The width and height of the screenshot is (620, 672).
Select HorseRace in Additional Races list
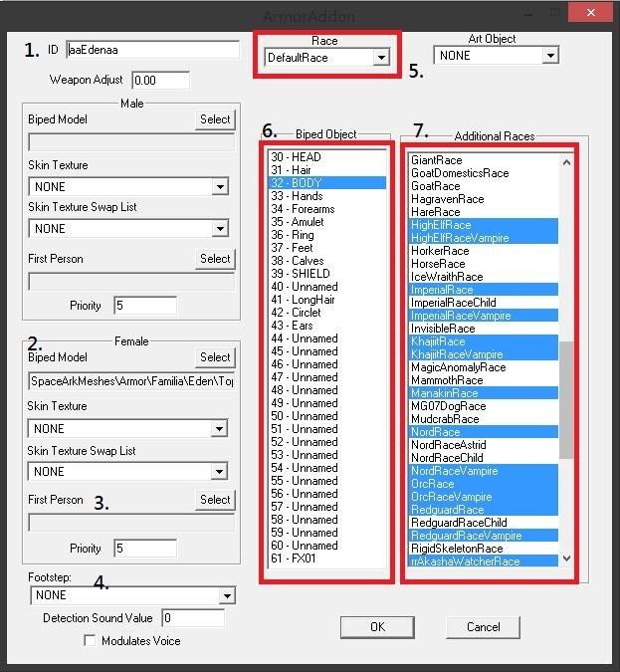(x=483, y=264)
